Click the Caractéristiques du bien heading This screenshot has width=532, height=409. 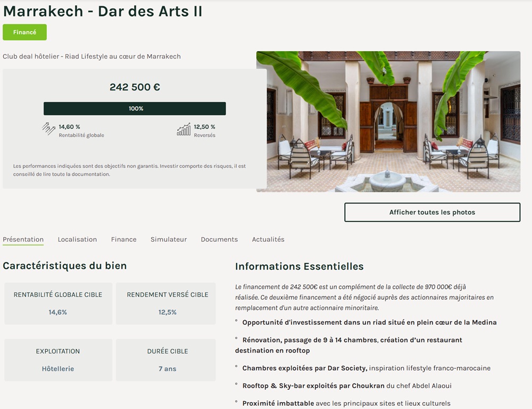click(x=65, y=265)
